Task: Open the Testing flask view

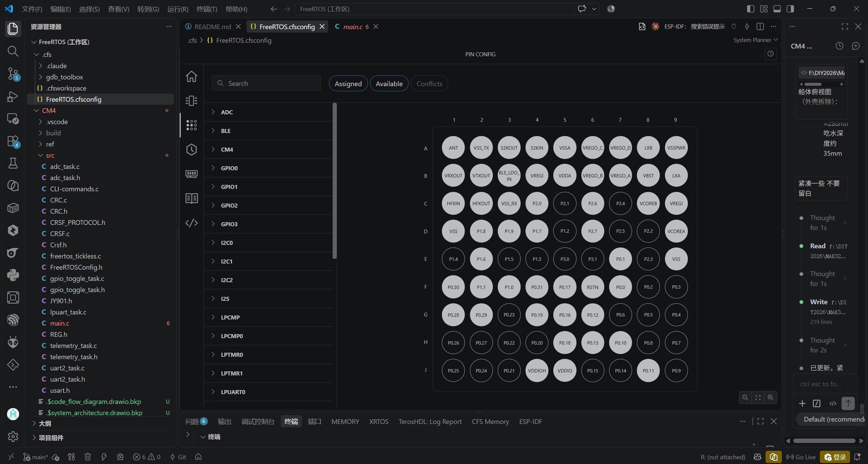Action: tap(13, 163)
